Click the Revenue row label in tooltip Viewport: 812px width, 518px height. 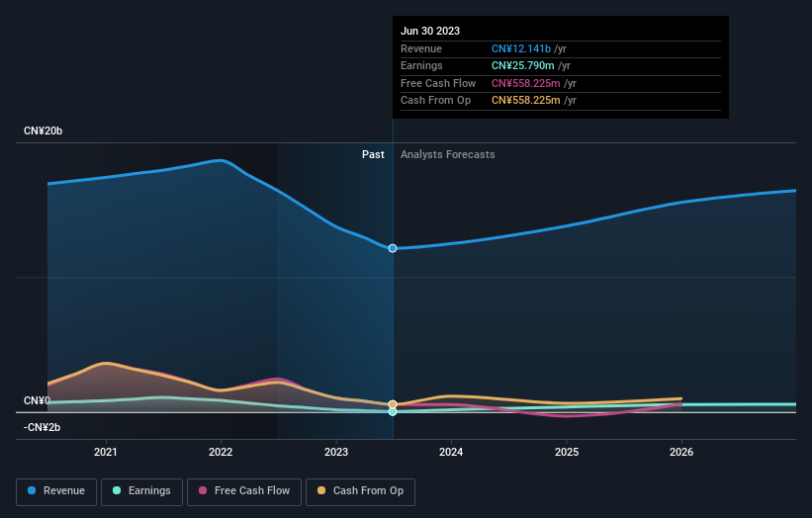pyautogui.click(x=421, y=48)
